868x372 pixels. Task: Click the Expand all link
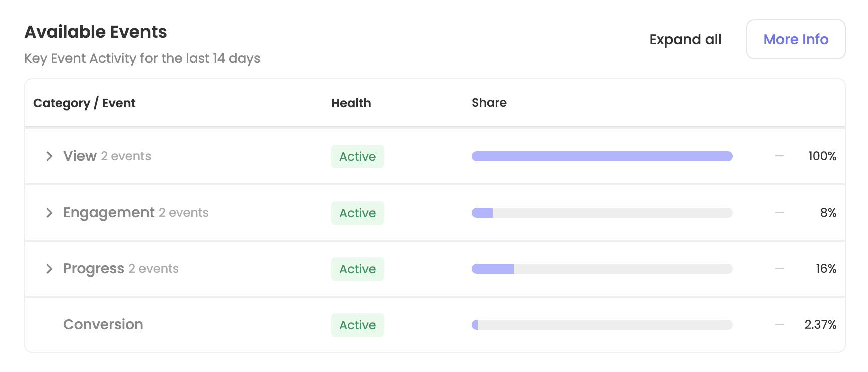685,39
